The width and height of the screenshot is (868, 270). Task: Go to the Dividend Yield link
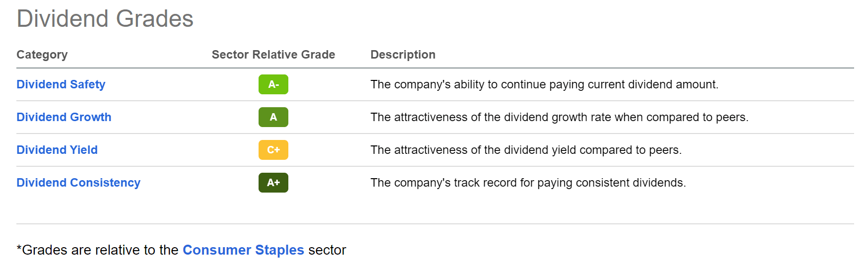[x=57, y=150]
